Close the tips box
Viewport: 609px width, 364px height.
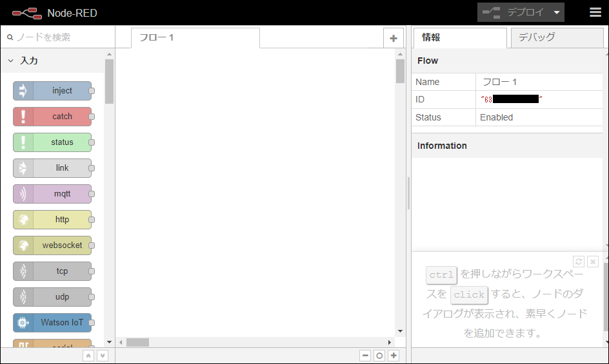point(593,262)
